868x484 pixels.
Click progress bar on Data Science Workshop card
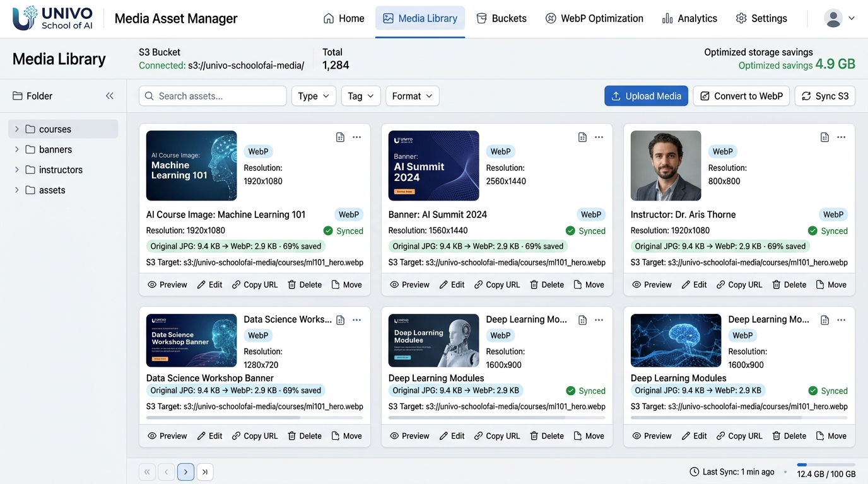coord(255,417)
